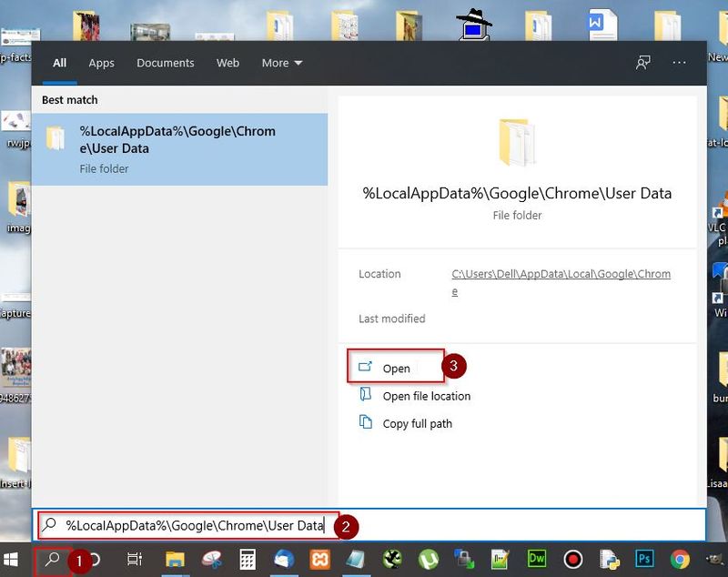Open the Snipping Tool scissors taskbar icon
Screen dimensions: 728x577
coord(212,560)
